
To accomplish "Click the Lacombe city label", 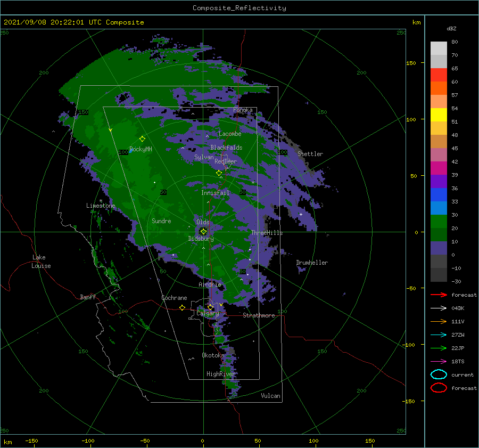I will (x=230, y=134).
